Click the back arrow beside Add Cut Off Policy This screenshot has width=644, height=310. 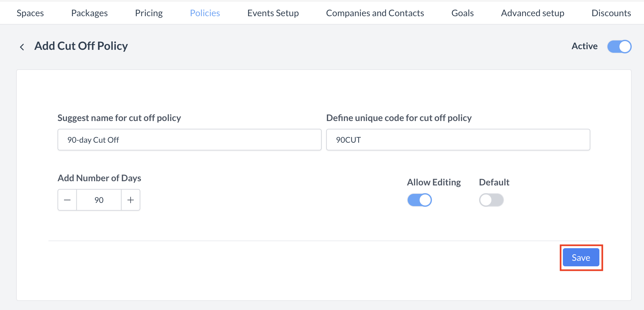click(x=22, y=47)
